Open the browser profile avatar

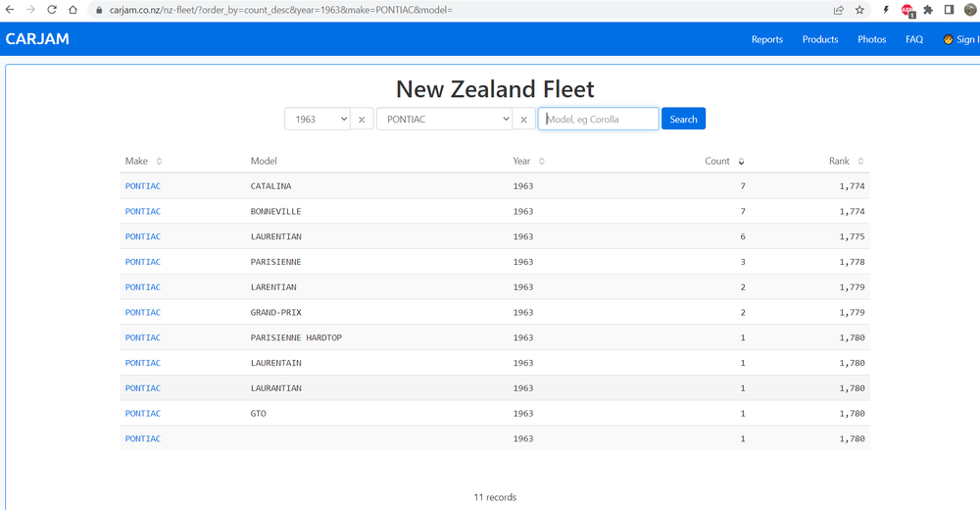(970, 10)
